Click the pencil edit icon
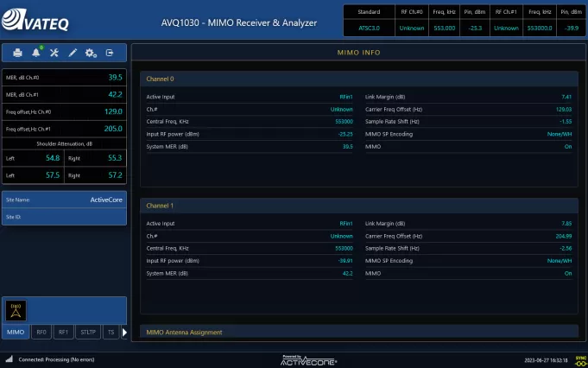Screen dimensions: 588x368 pyautogui.click(x=73, y=53)
